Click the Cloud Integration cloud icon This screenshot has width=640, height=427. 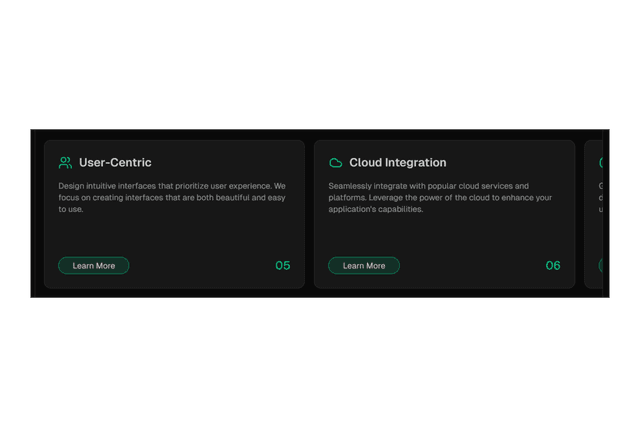point(336,163)
